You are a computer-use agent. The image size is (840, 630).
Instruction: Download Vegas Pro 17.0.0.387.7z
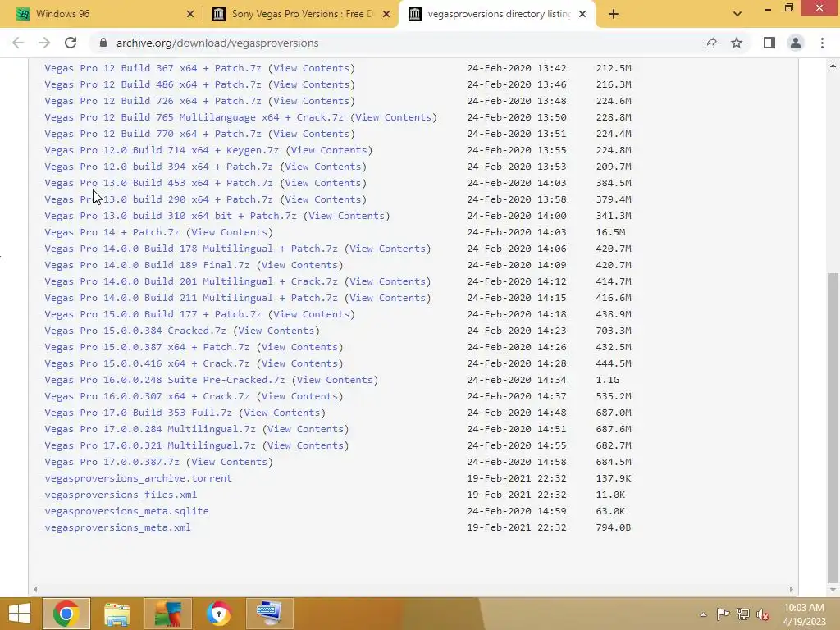[112, 462]
